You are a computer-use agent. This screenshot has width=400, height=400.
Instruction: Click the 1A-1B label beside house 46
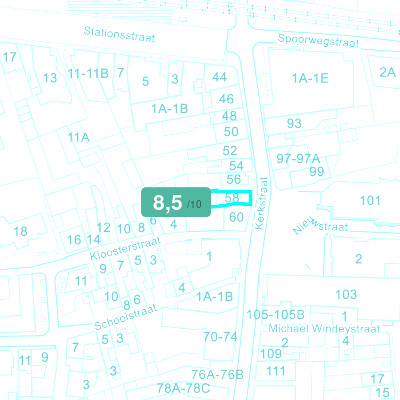point(170,109)
